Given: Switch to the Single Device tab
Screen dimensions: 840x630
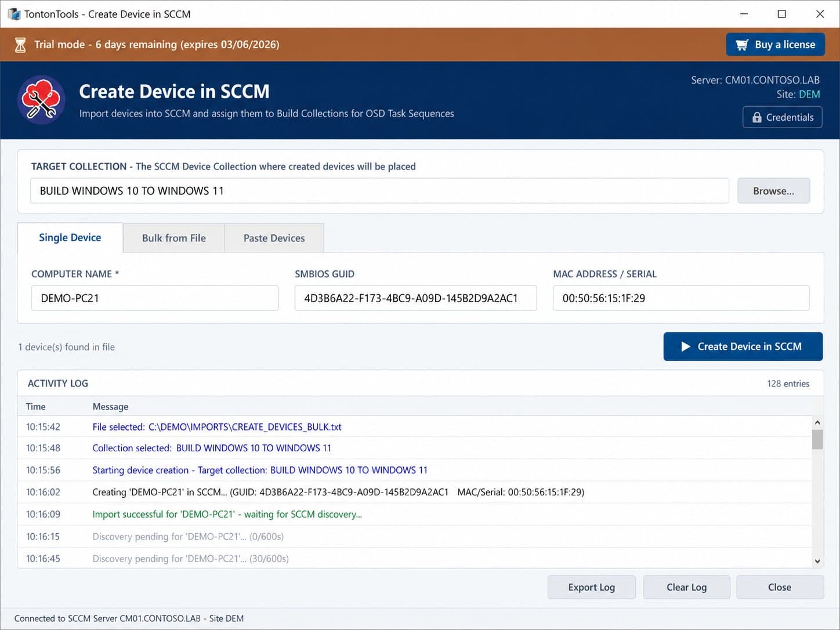Looking at the screenshot, I should pos(70,237).
